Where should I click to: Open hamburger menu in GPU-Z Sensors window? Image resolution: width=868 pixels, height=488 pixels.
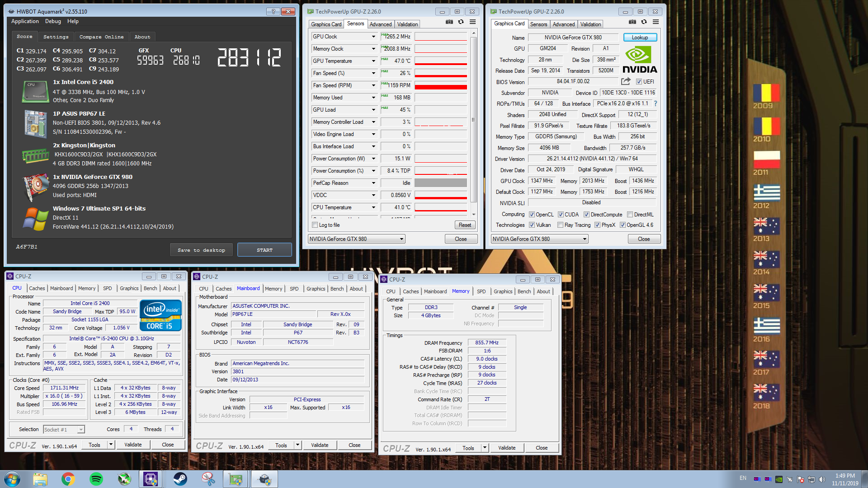472,22
